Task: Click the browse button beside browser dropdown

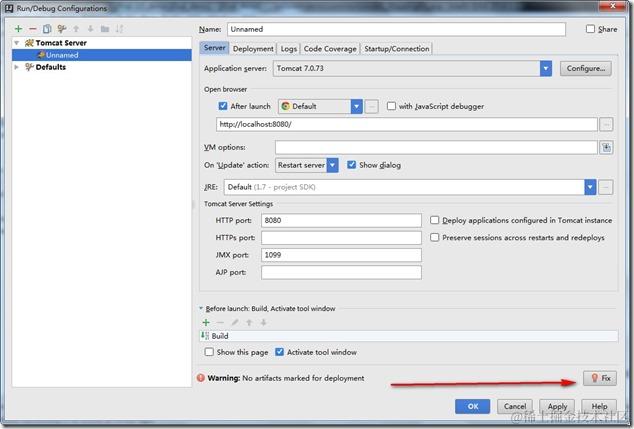Action: click(372, 106)
